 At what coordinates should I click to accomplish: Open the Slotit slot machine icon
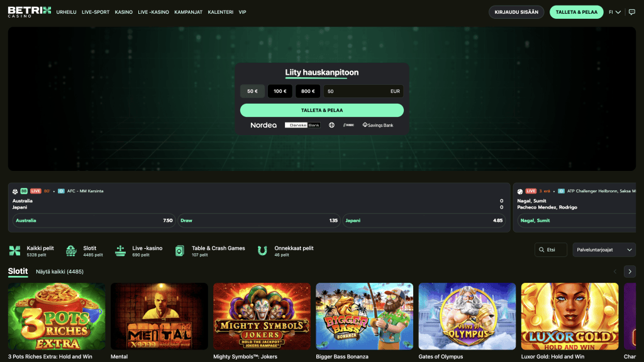71,251
